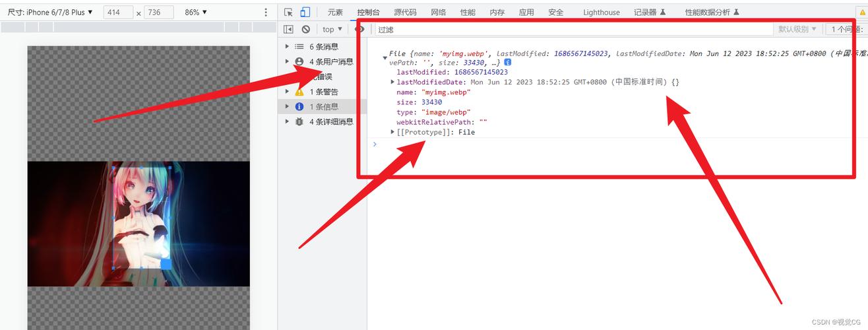Switch to the 源代码 tab
The height and width of the screenshot is (330, 868).
click(x=405, y=12)
